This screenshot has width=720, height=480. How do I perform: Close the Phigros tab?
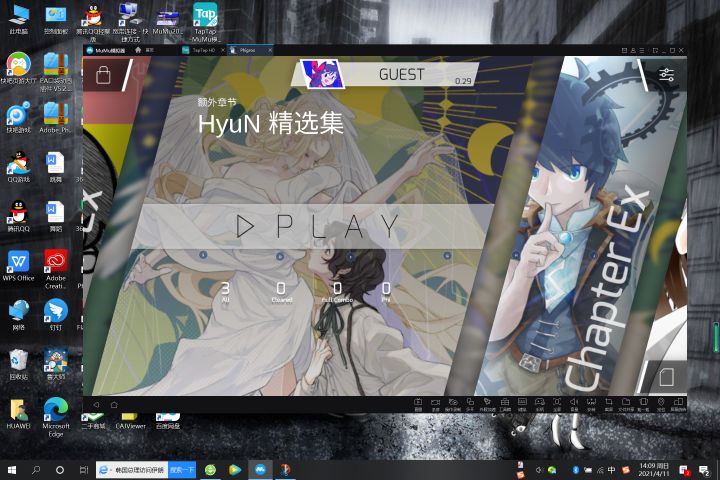270,50
